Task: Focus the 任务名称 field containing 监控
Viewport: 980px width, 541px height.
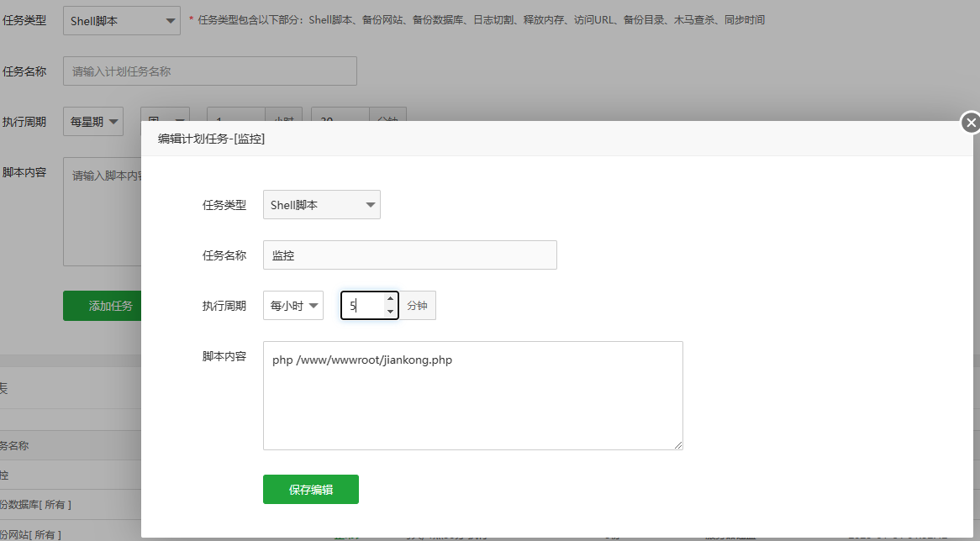Action: tap(409, 255)
